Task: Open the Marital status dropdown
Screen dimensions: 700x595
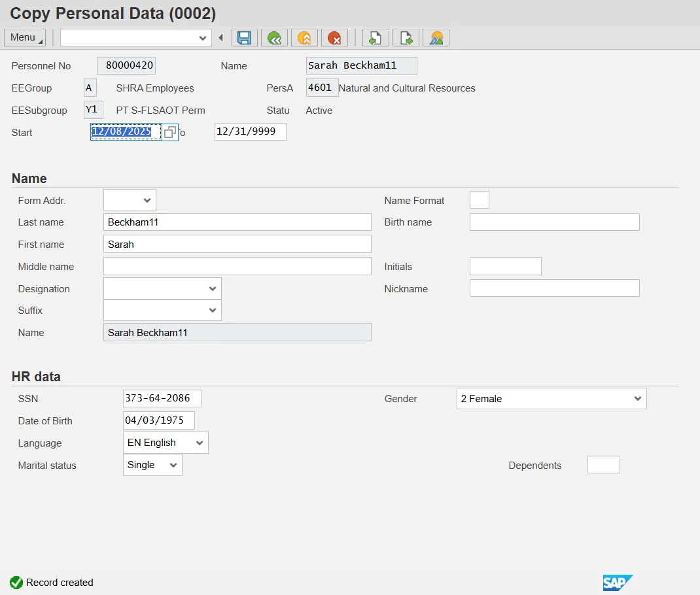Action: coord(152,465)
